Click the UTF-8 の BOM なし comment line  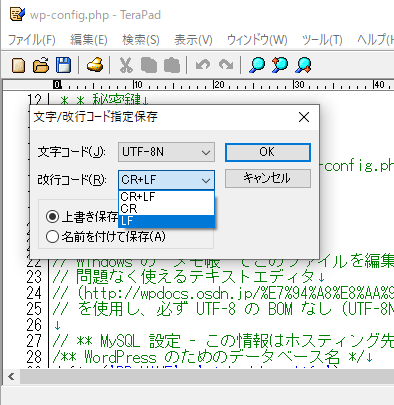tap(223, 309)
